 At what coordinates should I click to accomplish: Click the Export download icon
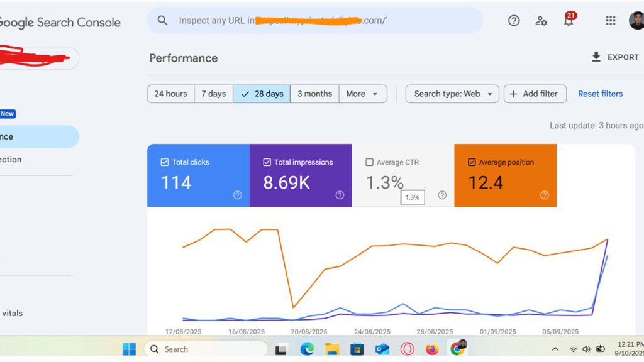pos(596,57)
